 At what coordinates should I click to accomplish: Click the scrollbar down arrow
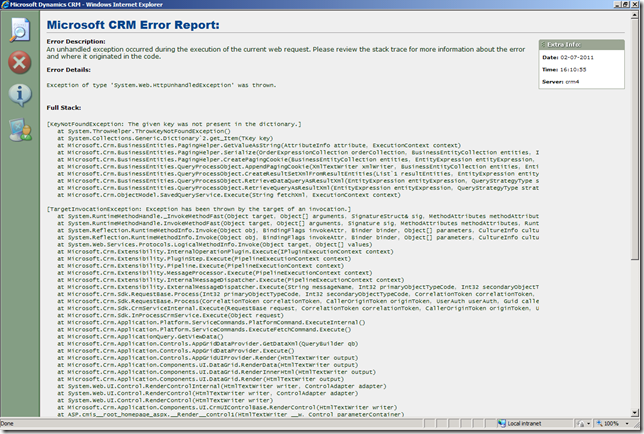coord(635,413)
